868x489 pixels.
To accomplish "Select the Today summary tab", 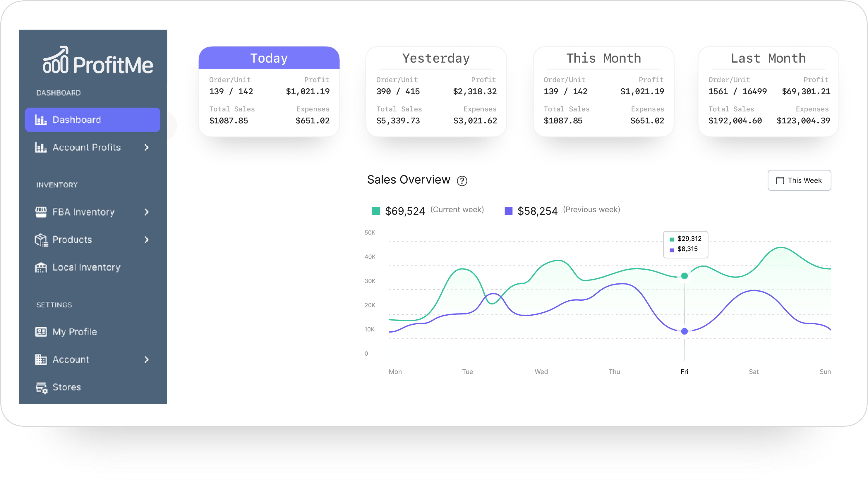I will point(269,58).
